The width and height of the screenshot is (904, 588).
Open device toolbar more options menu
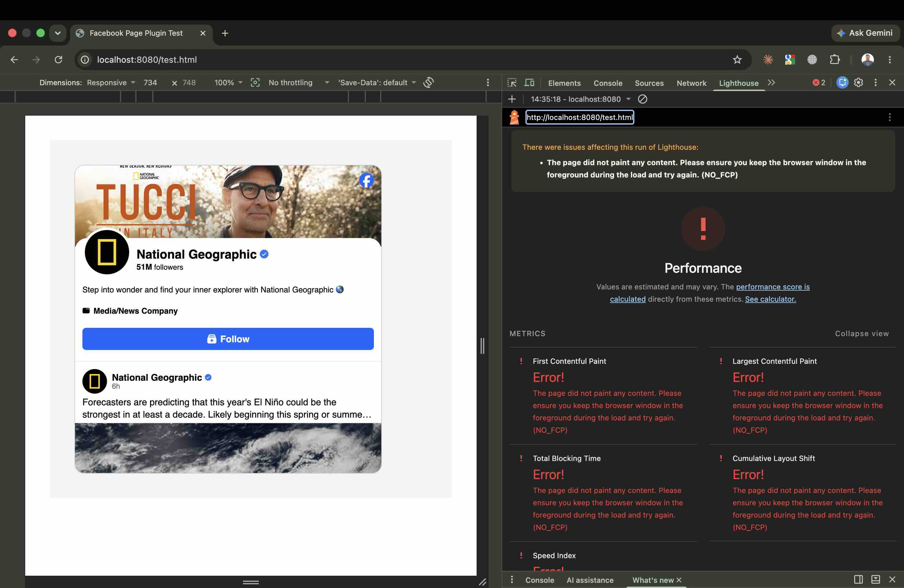[x=488, y=82]
